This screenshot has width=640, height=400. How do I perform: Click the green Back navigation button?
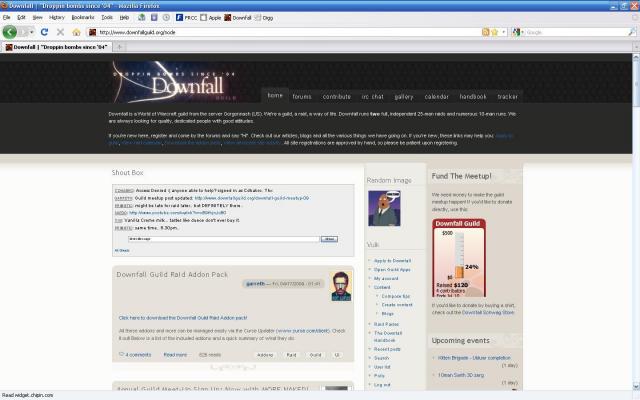point(9,32)
